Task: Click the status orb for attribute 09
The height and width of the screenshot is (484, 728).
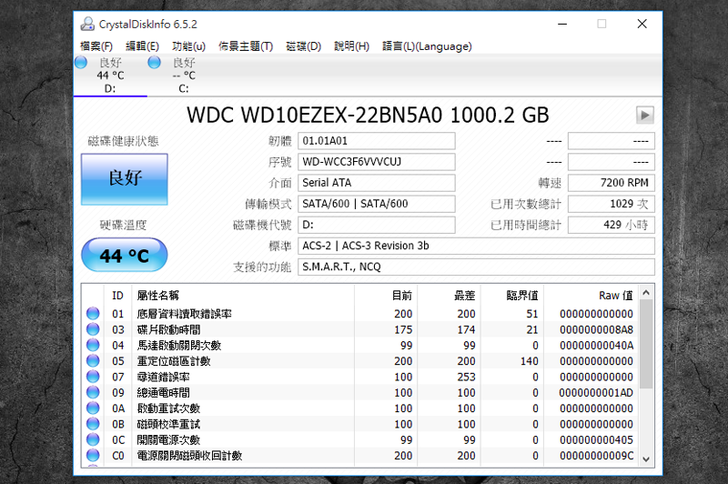Action: tap(93, 392)
